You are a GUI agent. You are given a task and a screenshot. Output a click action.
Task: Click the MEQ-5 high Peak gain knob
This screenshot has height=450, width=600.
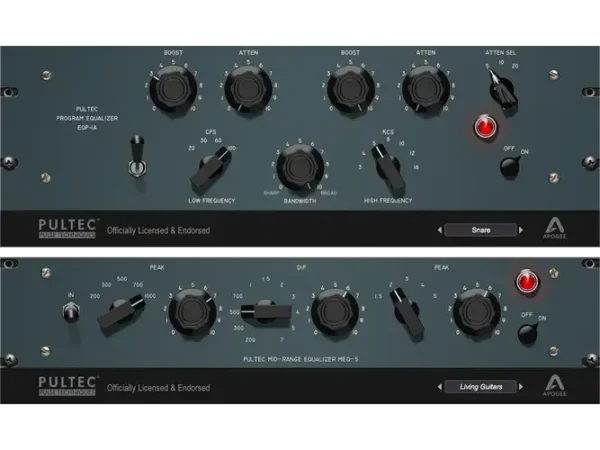(476, 313)
